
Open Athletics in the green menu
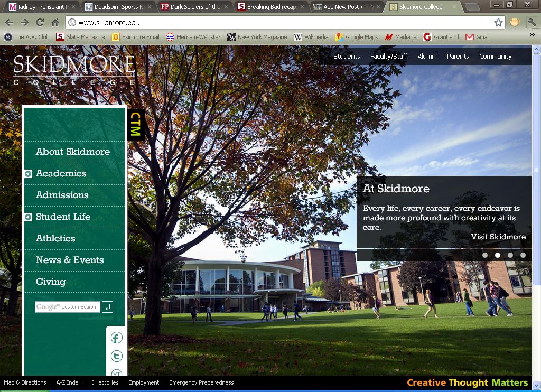55,238
